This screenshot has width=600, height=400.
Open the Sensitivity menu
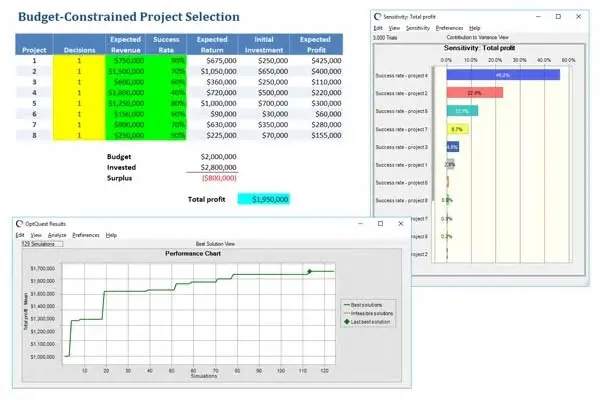[418, 28]
